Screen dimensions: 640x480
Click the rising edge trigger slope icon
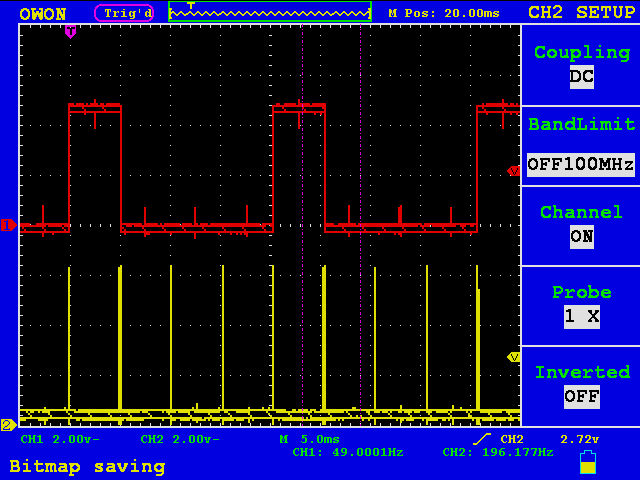pos(482,439)
